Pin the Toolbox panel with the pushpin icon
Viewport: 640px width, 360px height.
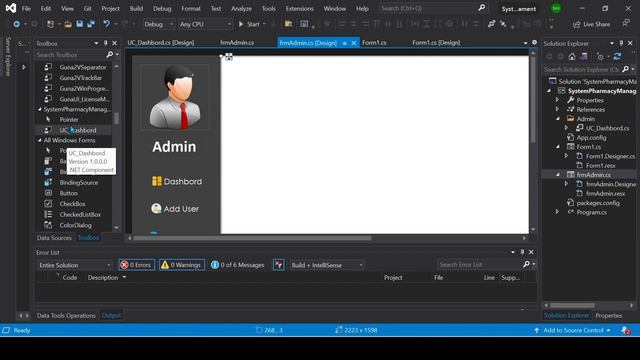tap(106, 43)
